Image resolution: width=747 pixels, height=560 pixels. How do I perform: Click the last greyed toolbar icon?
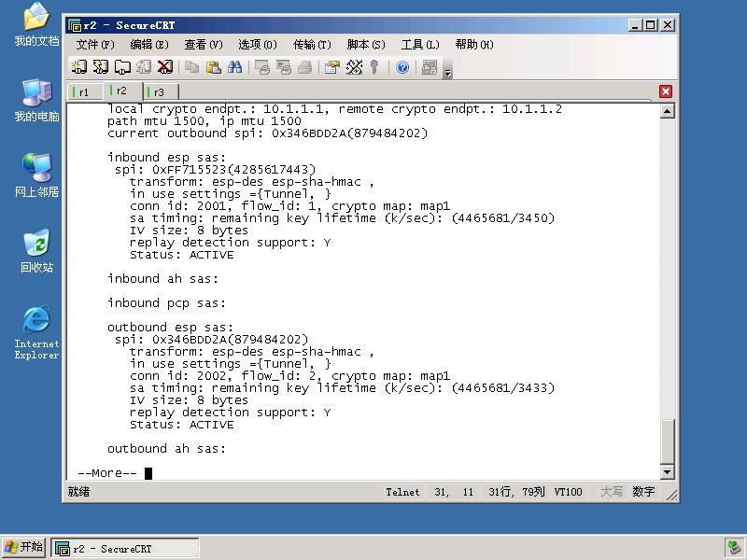point(430,67)
